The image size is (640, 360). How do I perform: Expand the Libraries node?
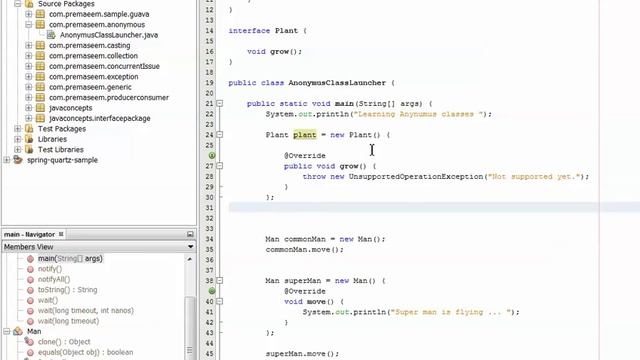click(x=18, y=139)
